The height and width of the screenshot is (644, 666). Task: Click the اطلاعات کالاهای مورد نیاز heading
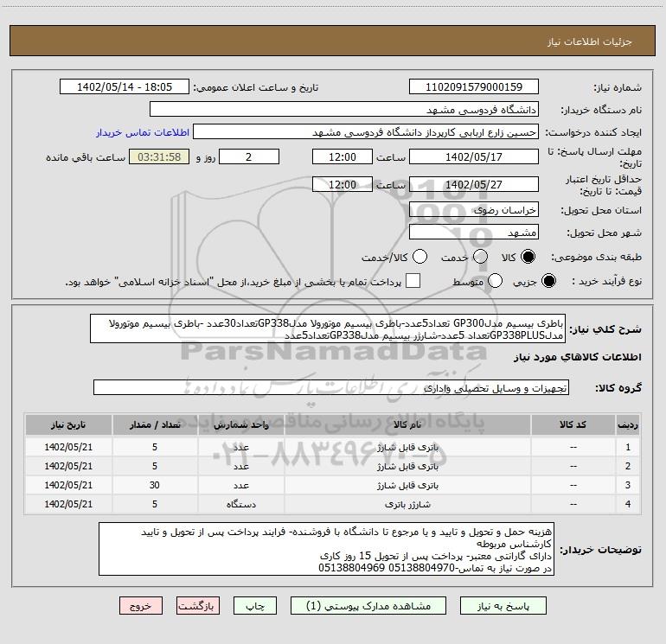(x=578, y=357)
